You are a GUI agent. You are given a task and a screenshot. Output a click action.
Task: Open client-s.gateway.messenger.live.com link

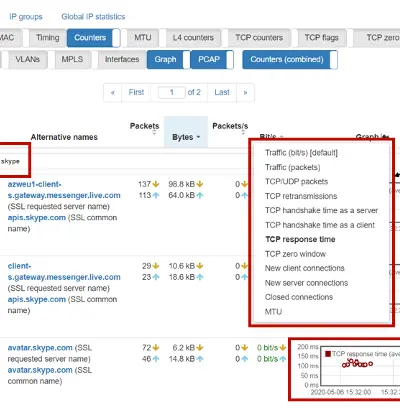64,271
